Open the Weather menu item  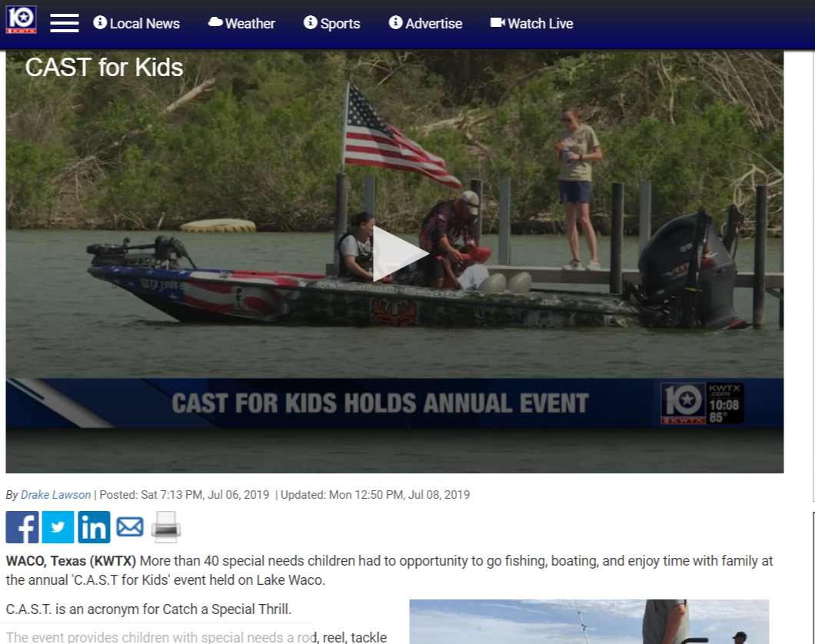(241, 23)
